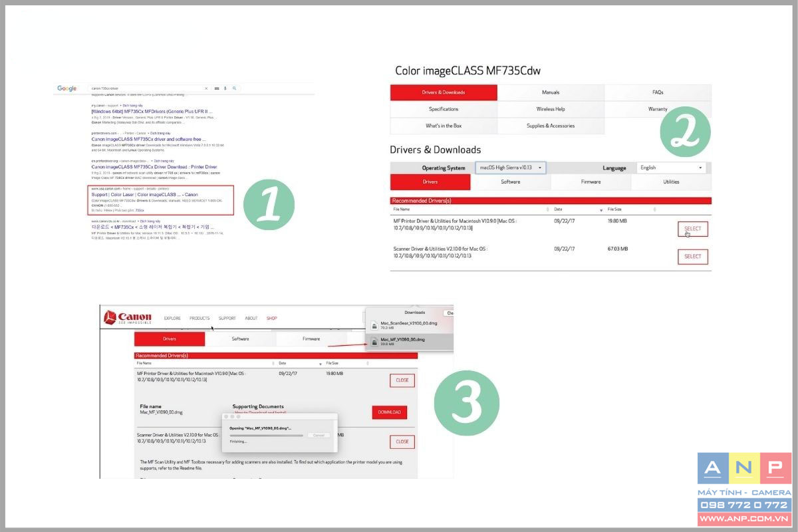Click the magnifier search icon in Google

[234, 88]
